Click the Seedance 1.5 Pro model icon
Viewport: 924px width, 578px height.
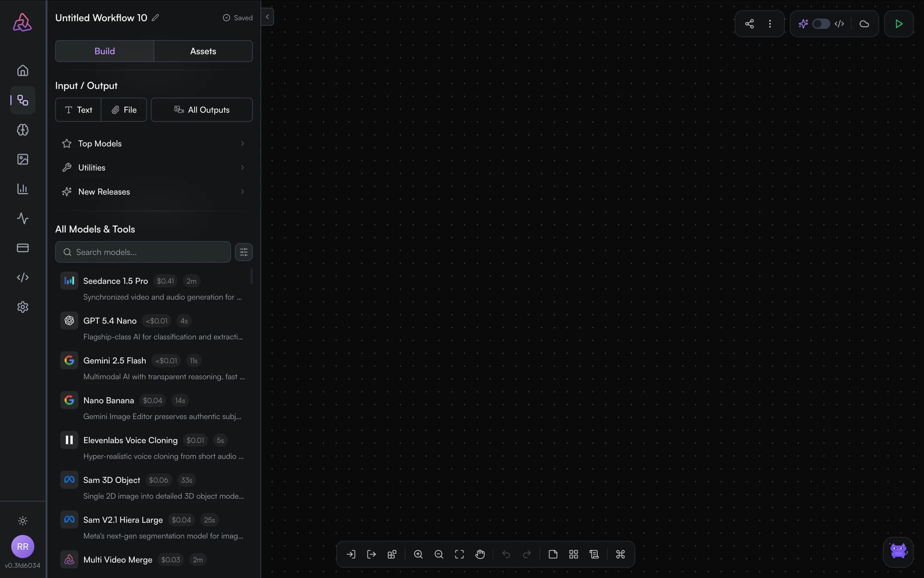tap(69, 281)
